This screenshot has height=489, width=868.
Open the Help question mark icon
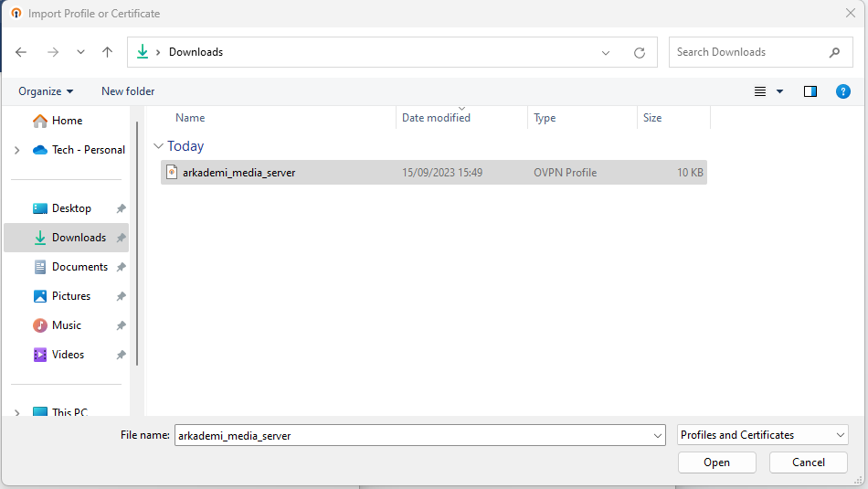click(843, 91)
